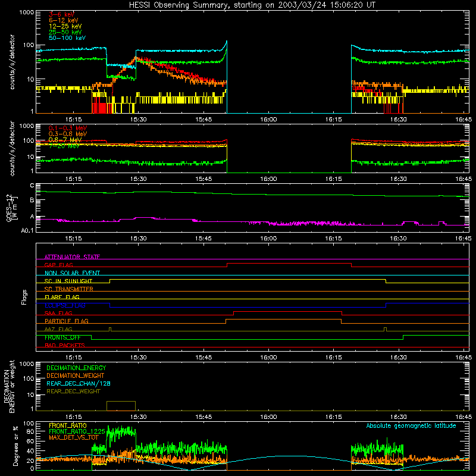
Task: Click the vertical Flags axis title
Action: point(24,297)
